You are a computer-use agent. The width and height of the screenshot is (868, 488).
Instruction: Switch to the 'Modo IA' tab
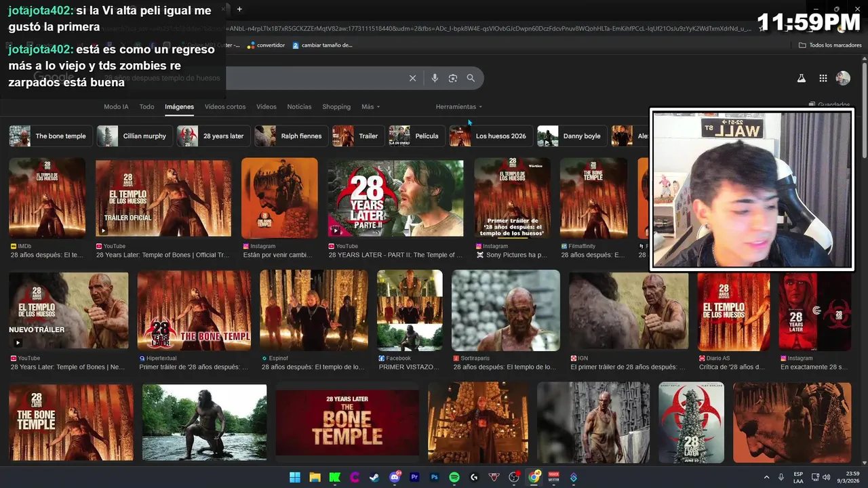click(x=116, y=107)
